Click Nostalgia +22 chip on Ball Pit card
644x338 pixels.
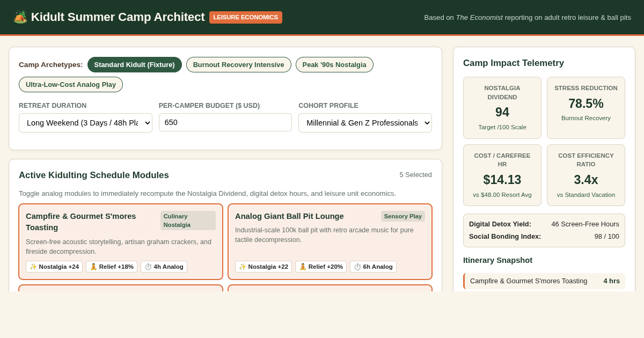click(x=264, y=267)
